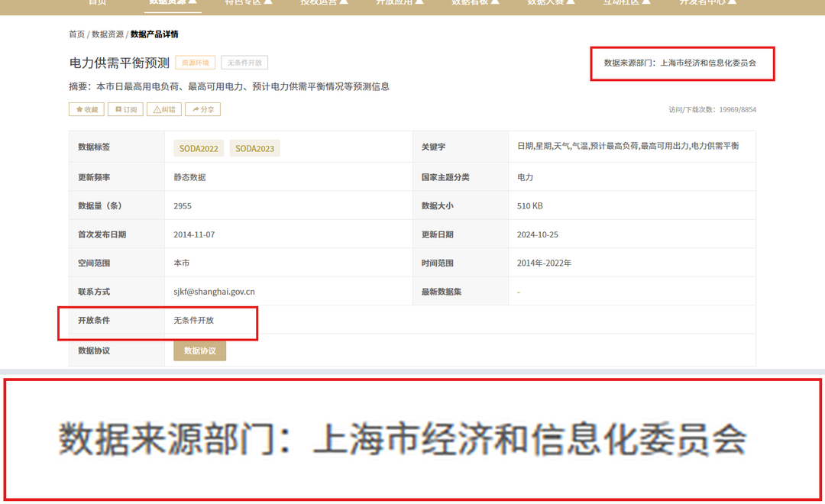
Task: Click the 更新频率 row label
Action: [x=94, y=177]
